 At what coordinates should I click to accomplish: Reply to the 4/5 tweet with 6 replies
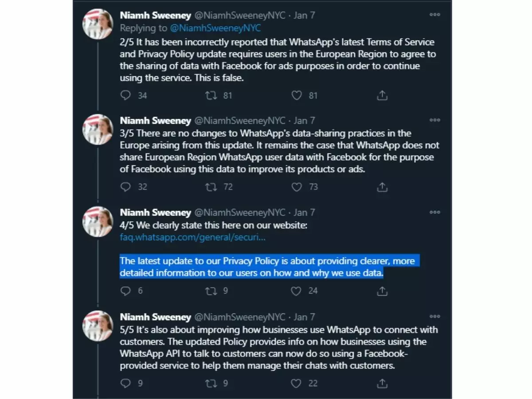(126, 291)
